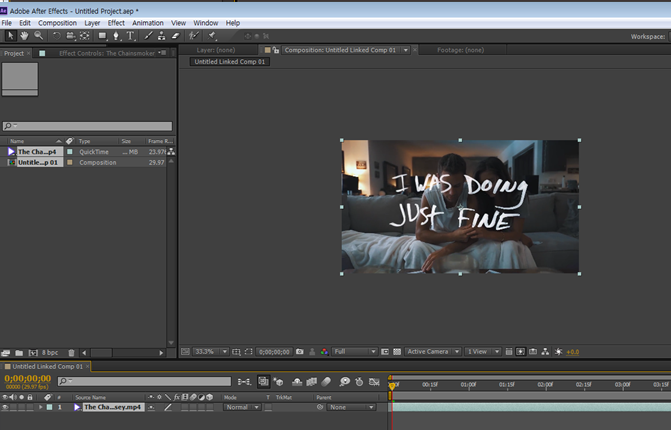
Task: Open the composition viewer tab dropdown arrow
Action: (406, 50)
